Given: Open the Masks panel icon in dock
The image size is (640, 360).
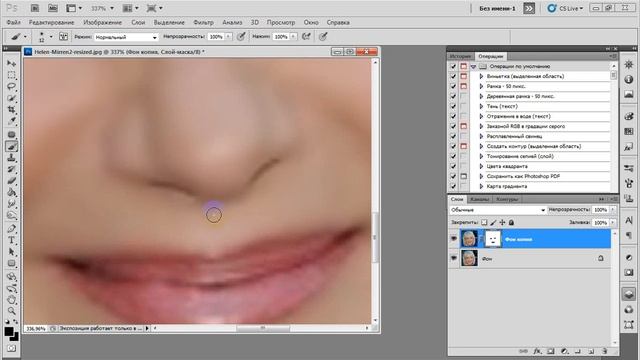Looking at the screenshot, I should [629, 272].
